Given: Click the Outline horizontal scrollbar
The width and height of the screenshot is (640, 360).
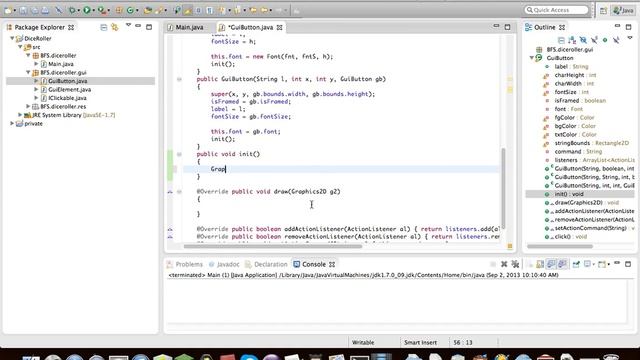Looking at the screenshot, I should click(560, 246).
